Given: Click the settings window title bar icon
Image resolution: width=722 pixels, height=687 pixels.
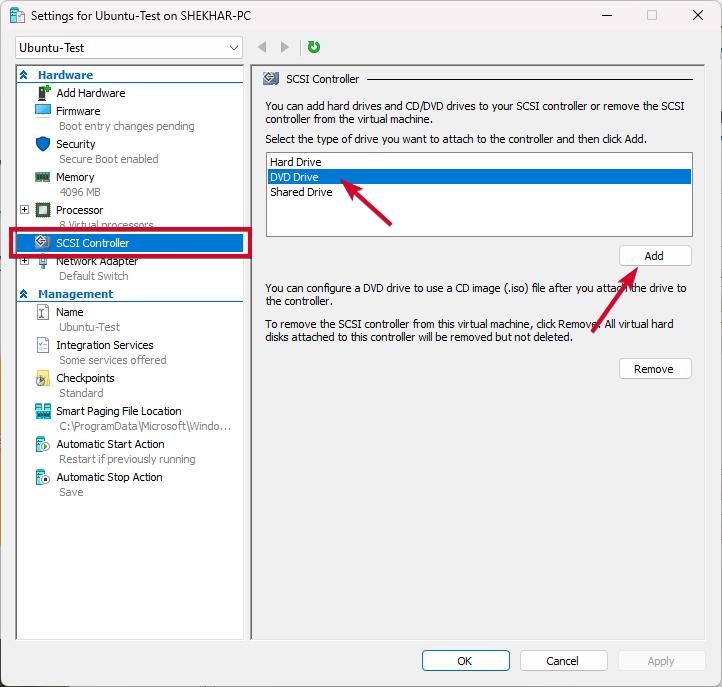Looking at the screenshot, I should click(x=17, y=16).
